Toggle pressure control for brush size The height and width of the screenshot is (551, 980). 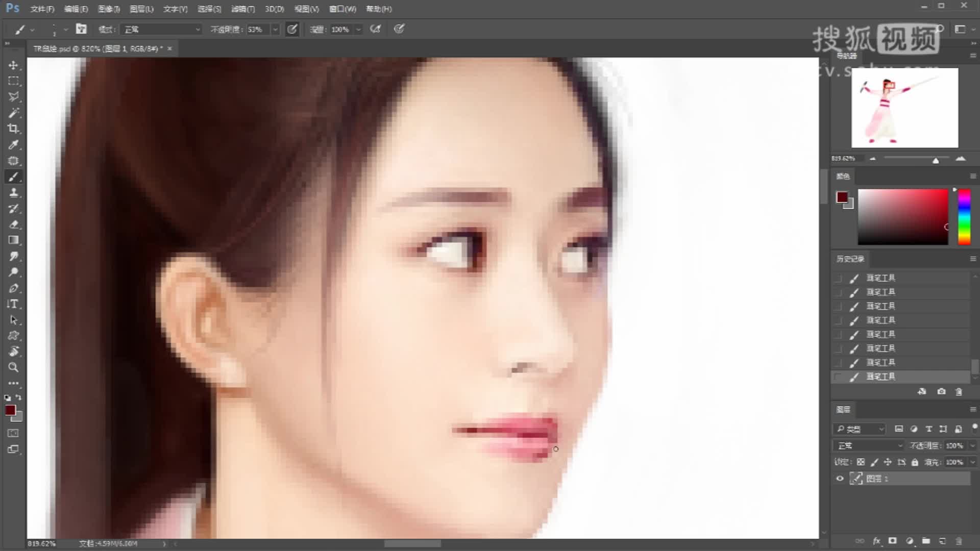(x=399, y=29)
